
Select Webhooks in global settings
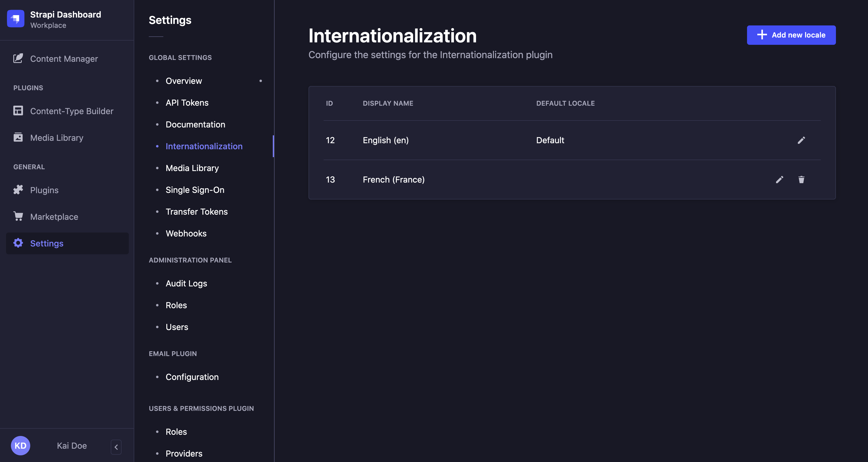pyautogui.click(x=186, y=233)
